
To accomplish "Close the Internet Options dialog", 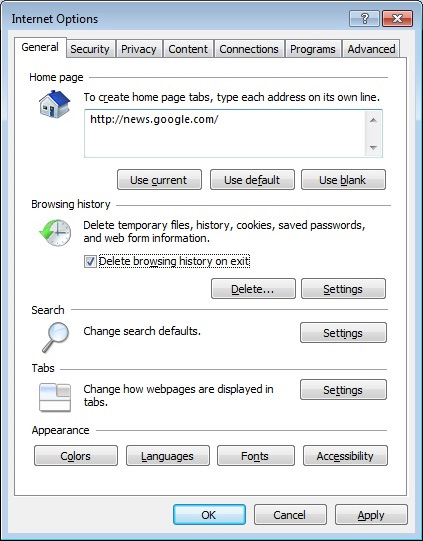I will coord(397,18).
